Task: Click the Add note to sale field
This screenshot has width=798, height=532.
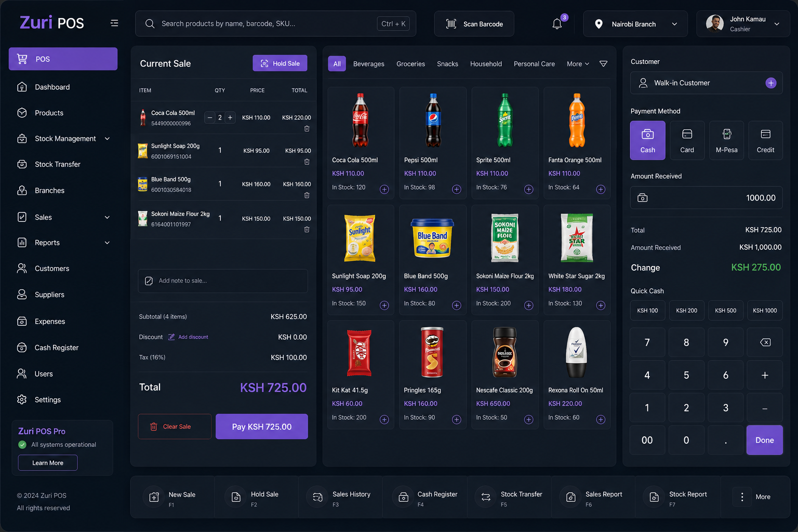Action: 223,281
